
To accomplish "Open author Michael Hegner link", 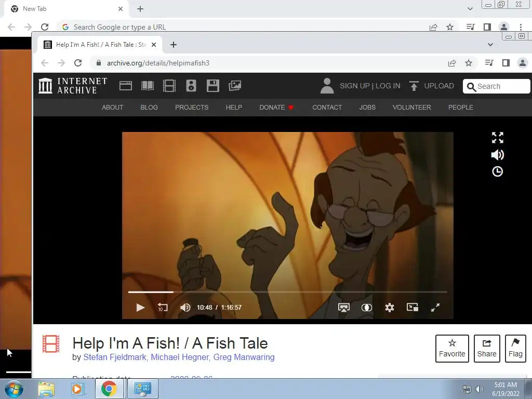I will coord(179,357).
